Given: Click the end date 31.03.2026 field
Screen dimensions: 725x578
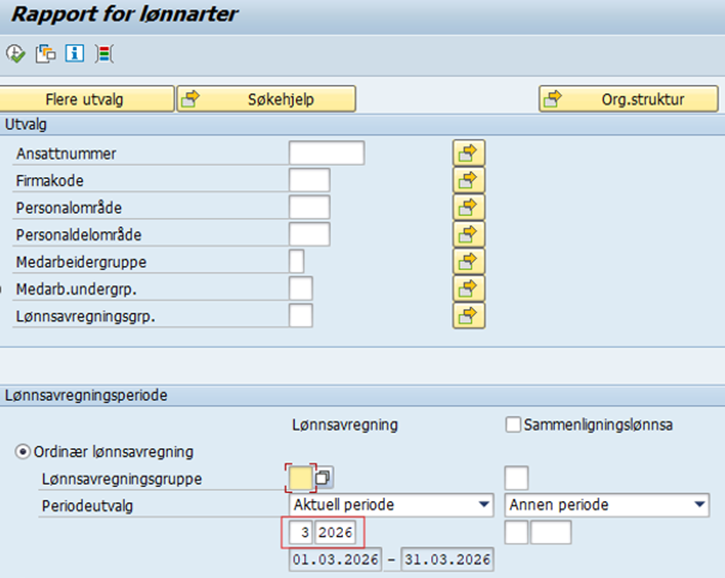Looking at the screenshot, I should pyautogui.click(x=447, y=560).
